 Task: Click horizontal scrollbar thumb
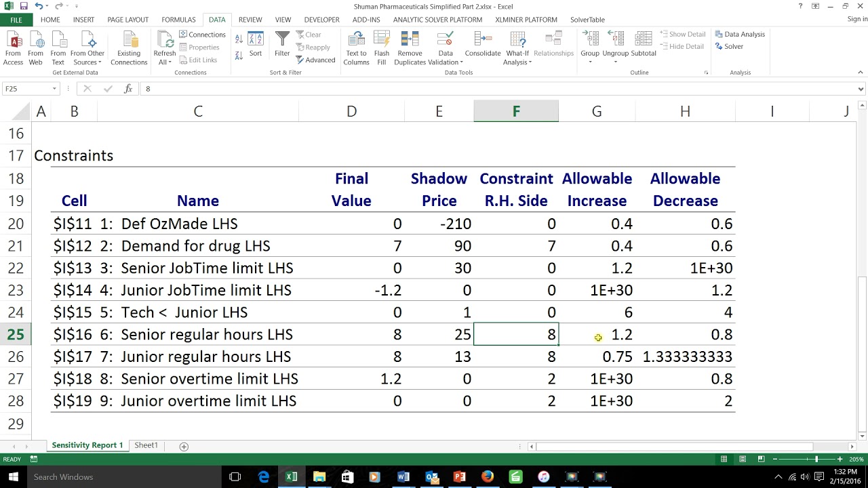(674, 446)
